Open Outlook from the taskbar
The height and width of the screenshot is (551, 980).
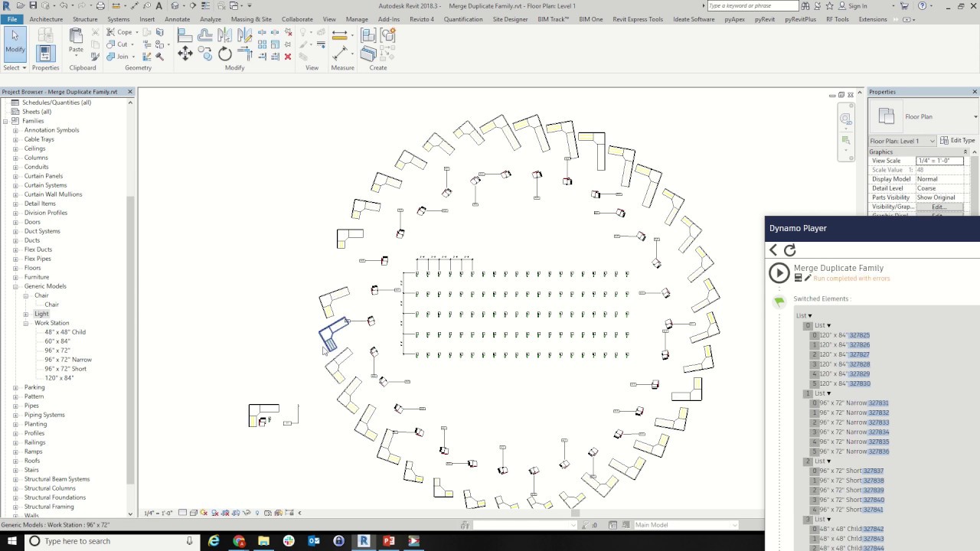(313, 541)
